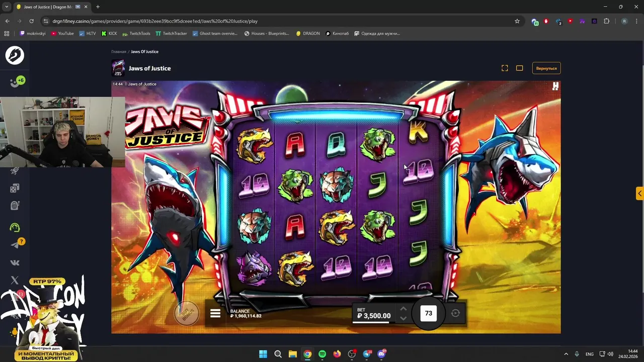Open Windows taskbar search
The image size is (644, 362).
(278, 354)
